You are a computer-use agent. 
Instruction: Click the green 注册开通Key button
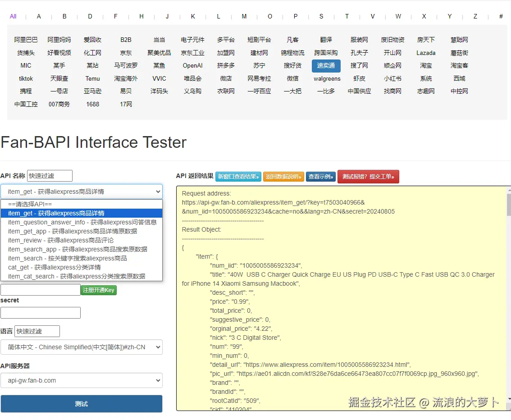99,290
